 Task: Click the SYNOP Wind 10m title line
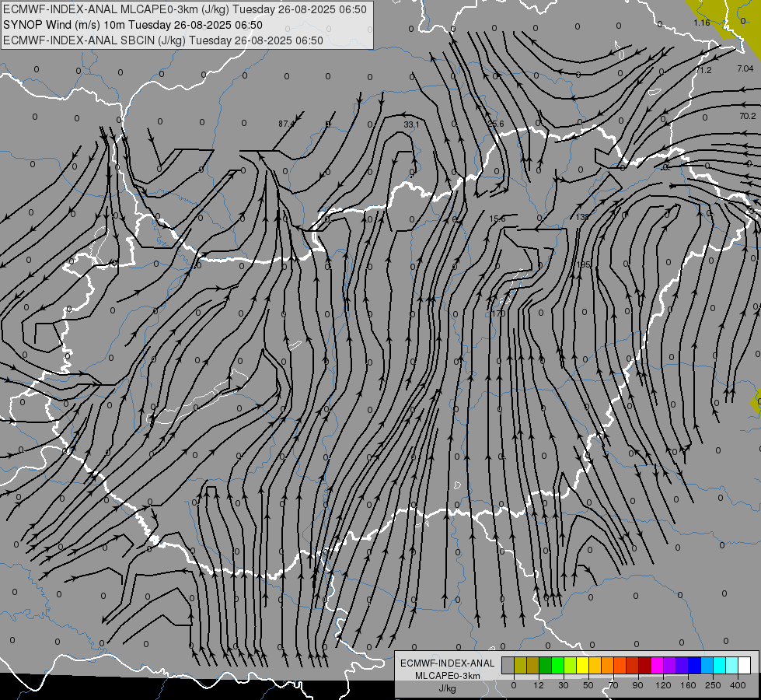pos(132,25)
